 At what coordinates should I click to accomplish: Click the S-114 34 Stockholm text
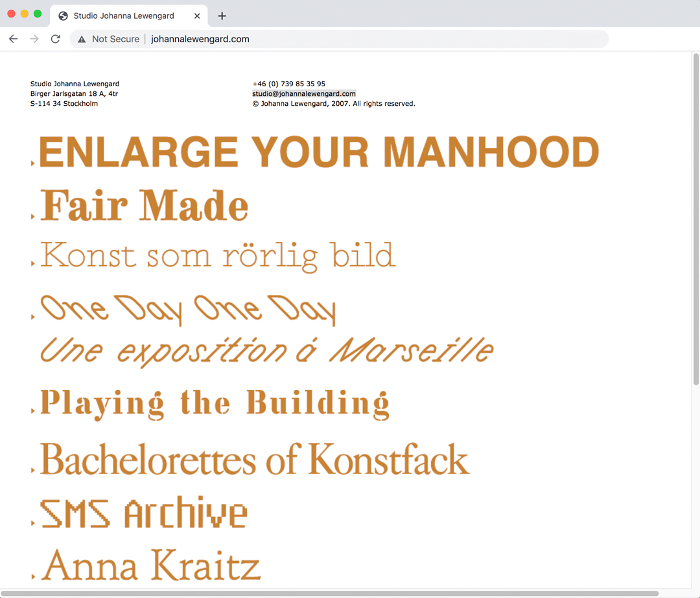64,104
